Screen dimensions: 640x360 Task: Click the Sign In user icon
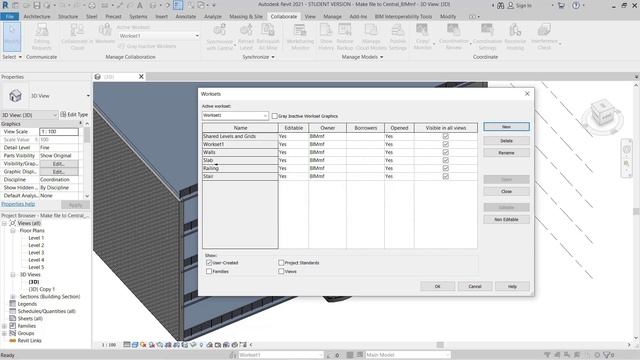point(510,5)
